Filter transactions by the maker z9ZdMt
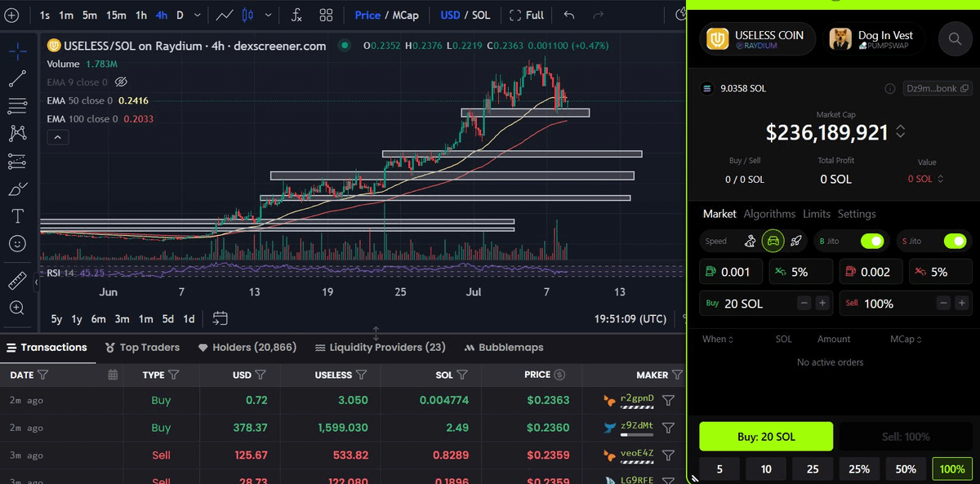 click(x=668, y=428)
